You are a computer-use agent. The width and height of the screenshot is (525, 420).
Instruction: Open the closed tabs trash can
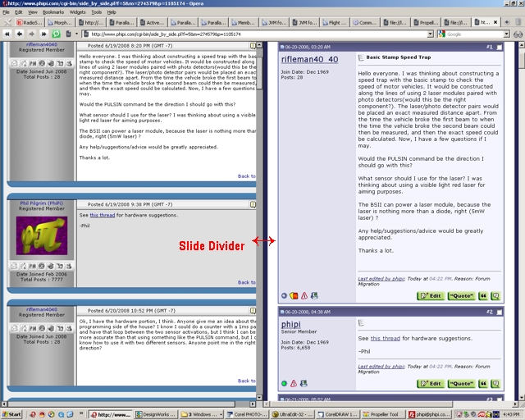[518, 22]
